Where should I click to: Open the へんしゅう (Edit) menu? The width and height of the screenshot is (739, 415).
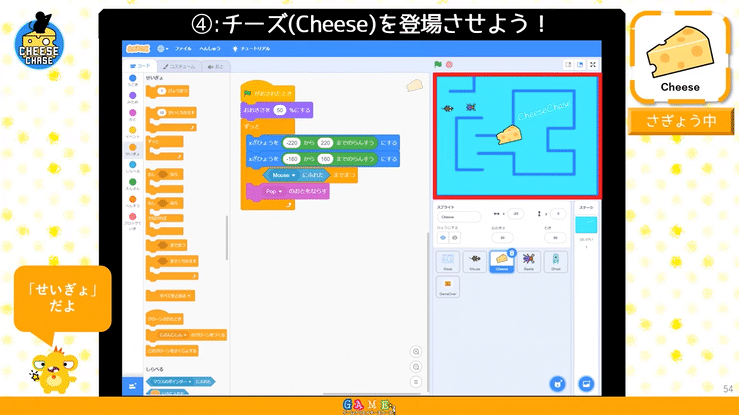tap(210, 49)
